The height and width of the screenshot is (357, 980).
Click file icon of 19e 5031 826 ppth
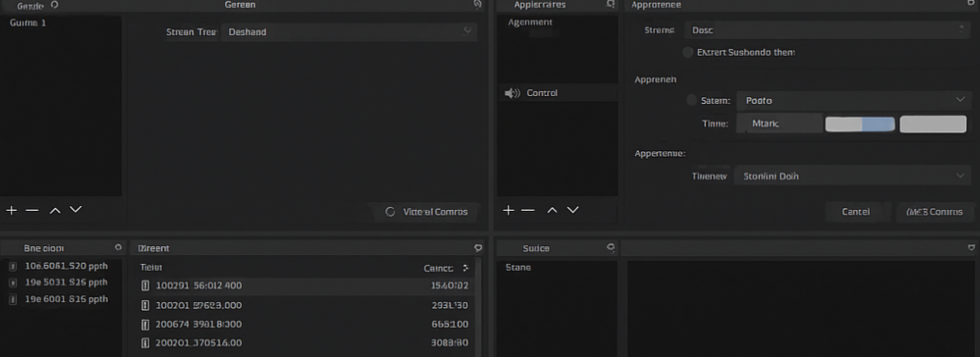click(13, 282)
